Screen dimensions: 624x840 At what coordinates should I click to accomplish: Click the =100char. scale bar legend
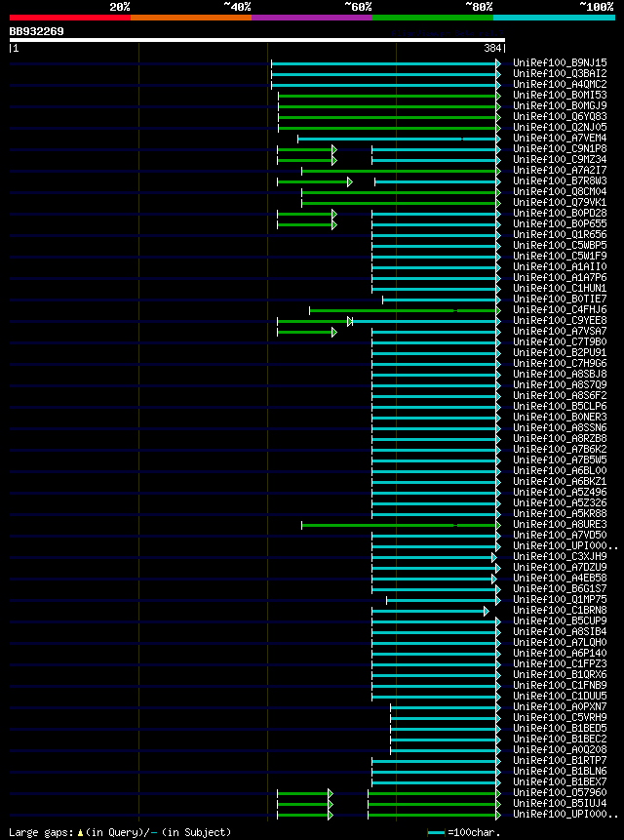464,832
